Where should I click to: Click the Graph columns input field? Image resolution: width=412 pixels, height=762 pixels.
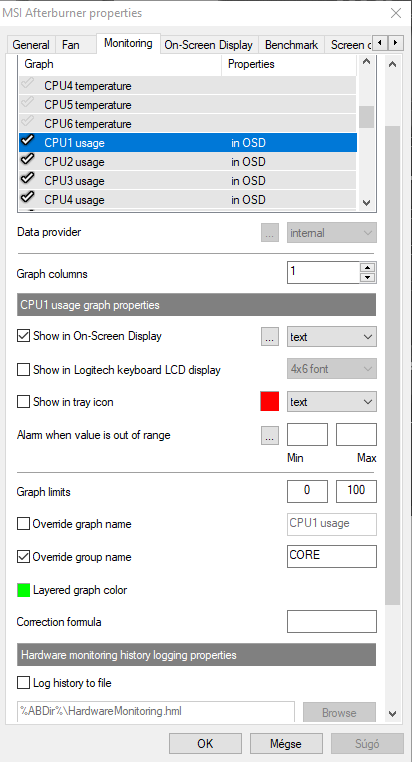pyautogui.click(x=324, y=273)
